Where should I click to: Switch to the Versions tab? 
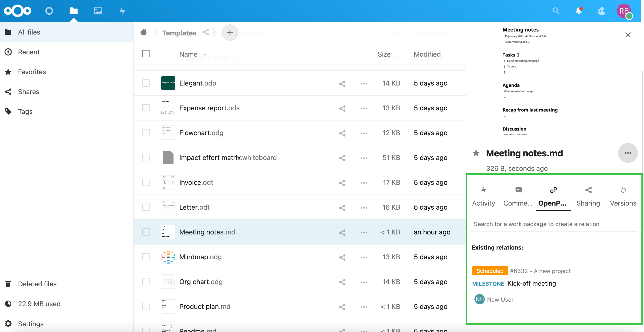pyautogui.click(x=623, y=196)
